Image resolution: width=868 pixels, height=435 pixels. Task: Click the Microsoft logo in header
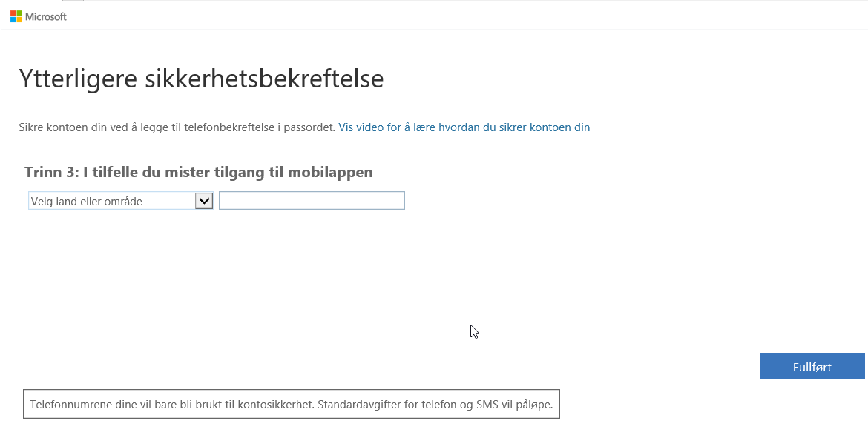click(x=38, y=16)
